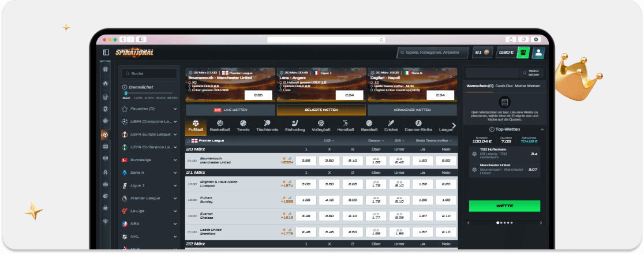This screenshot has width=644, height=254.
Task: Select 2.94 odds on Cagliari - Napoli card
Action: click(440, 95)
